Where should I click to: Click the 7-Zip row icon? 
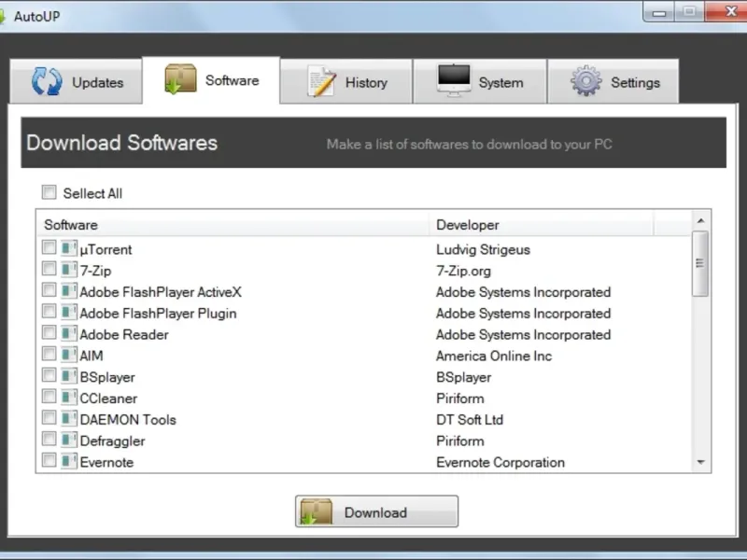(68, 270)
